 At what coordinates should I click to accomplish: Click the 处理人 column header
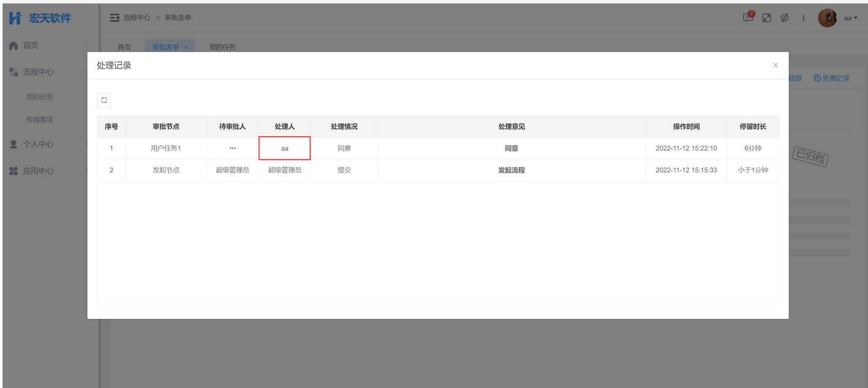[285, 127]
